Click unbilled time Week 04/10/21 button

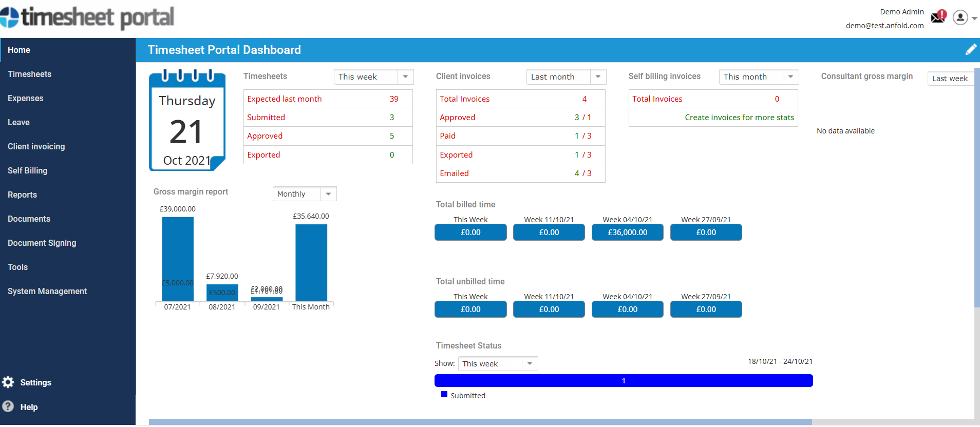click(x=628, y=309)
